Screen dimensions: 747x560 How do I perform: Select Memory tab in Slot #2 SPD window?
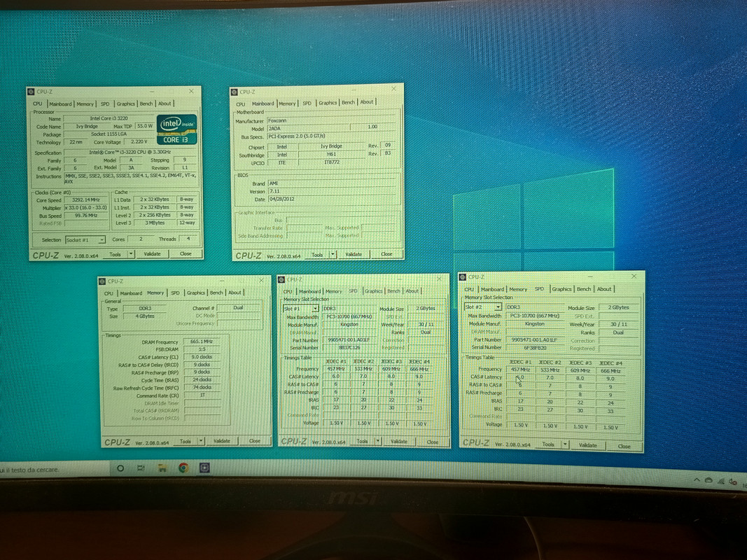click(x=518, y=289)
